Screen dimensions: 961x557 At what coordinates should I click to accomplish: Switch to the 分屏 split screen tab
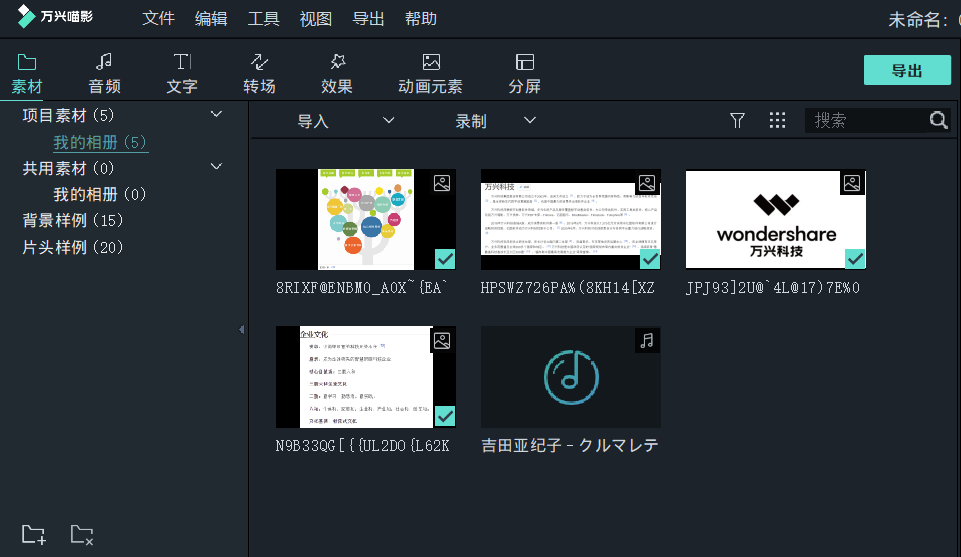coord(525,74)
